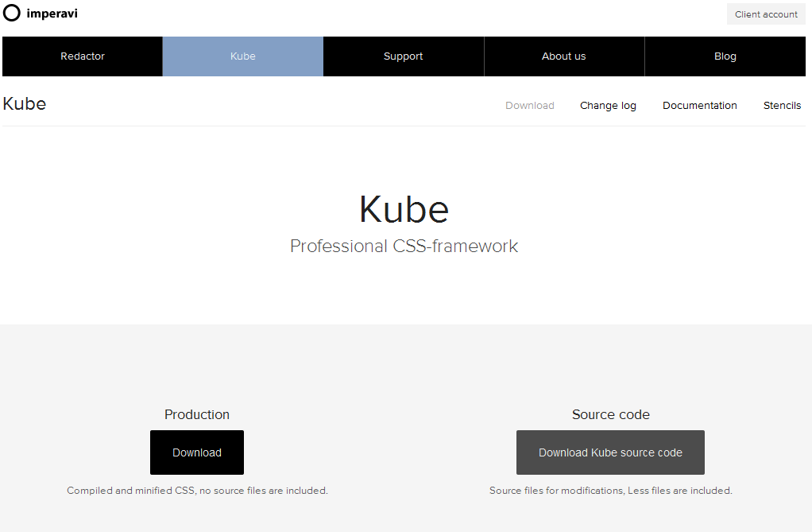Open the Download tab

point(529,105)
